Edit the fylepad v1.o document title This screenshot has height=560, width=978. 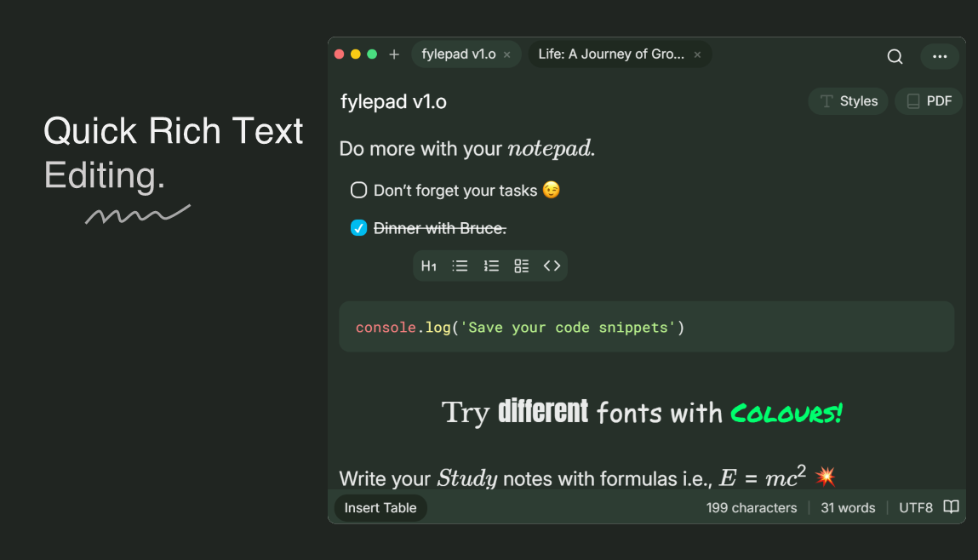click(393, 101)
